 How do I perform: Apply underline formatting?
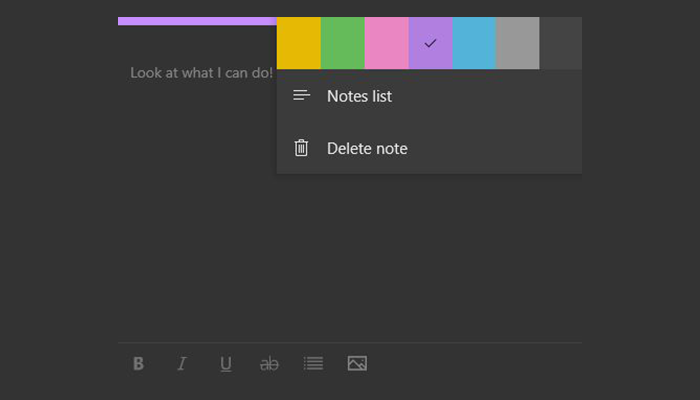point(226,364)
